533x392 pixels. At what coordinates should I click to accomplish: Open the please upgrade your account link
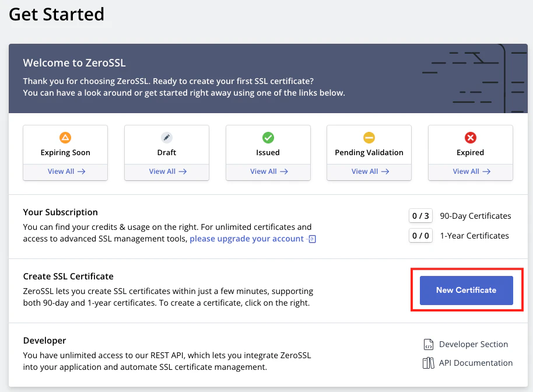point(247,239)
